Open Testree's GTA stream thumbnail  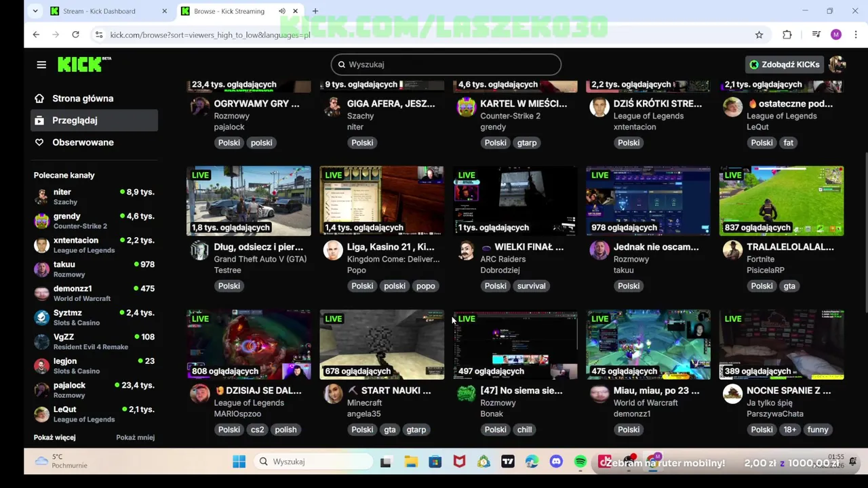(x=249, y=201)
